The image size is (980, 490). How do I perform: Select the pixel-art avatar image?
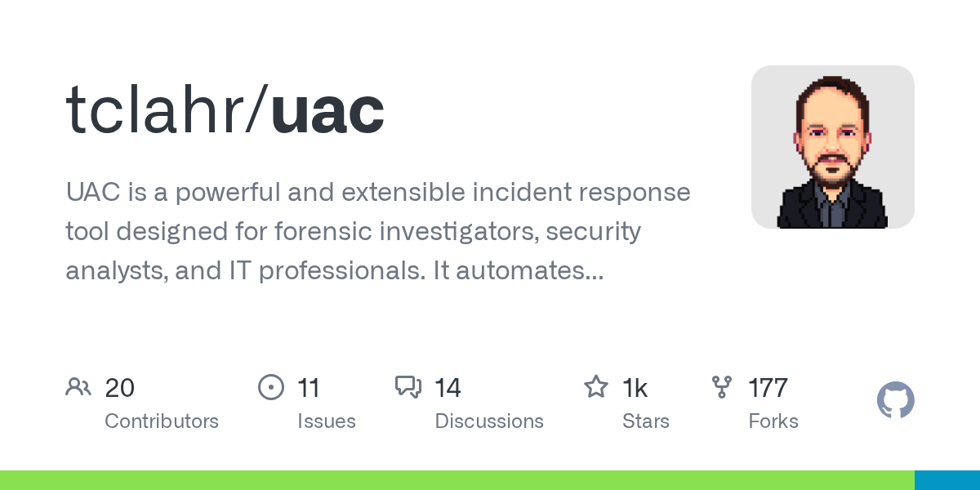point(832,147)
